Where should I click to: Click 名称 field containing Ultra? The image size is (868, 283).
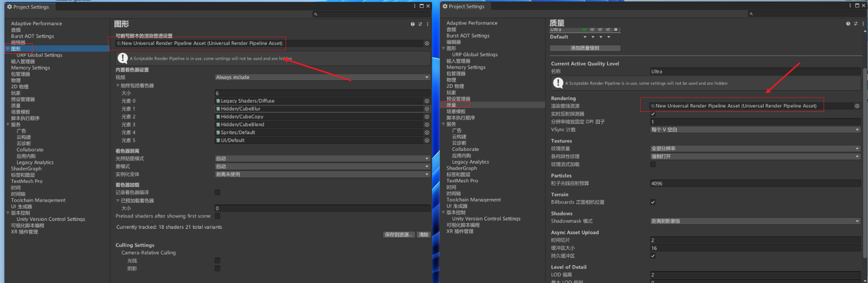pos(755,71)
